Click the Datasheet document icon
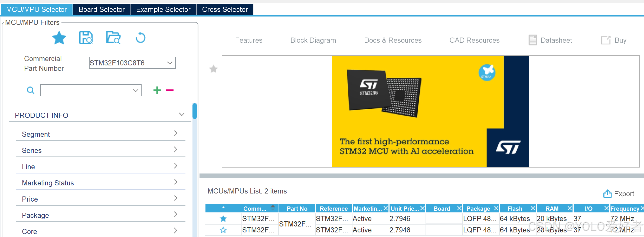Image resolution: width=644 pixels, height=237 pixels. (533, 40)
